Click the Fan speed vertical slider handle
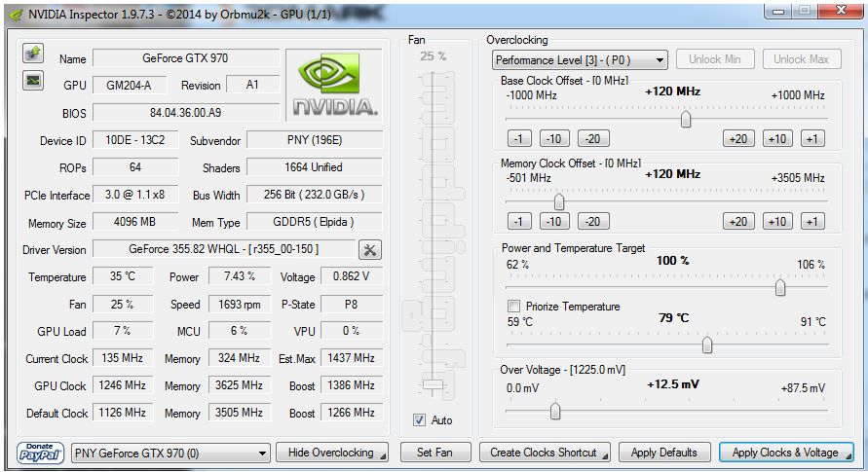 433,384
